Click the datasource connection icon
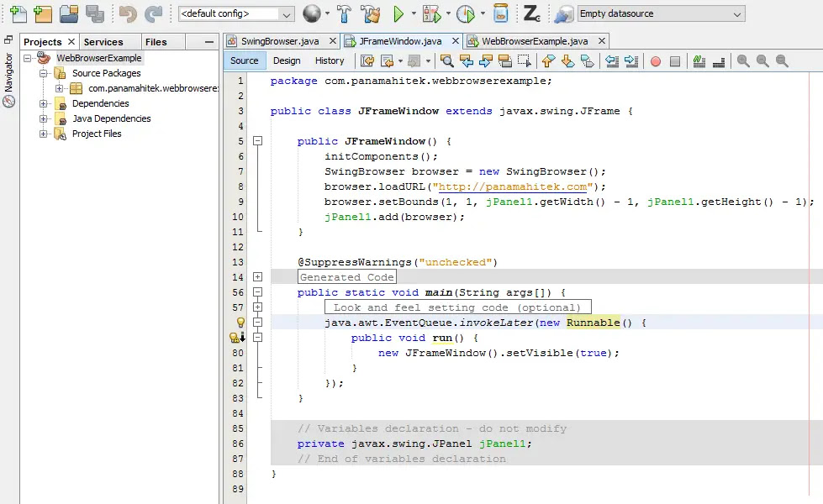Viewport: 823px width, 504px height. pyautogui.click(x=564, y=14)
